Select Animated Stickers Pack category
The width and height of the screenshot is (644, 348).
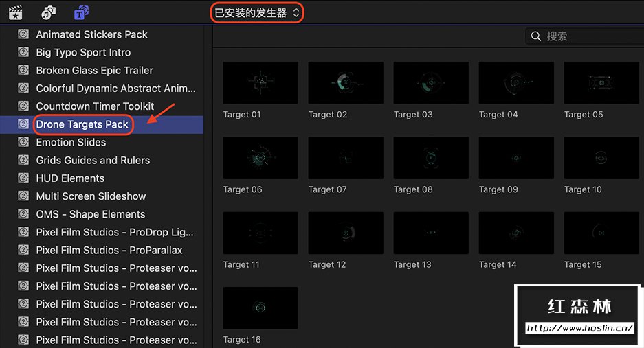[91, 34]
